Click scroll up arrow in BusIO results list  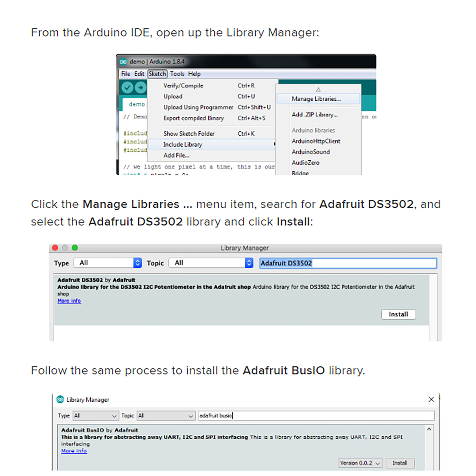click(429, 429)
